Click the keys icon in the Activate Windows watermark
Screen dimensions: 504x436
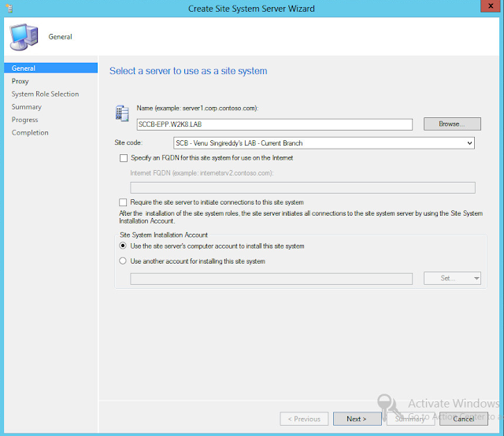[x=390, y=407]
